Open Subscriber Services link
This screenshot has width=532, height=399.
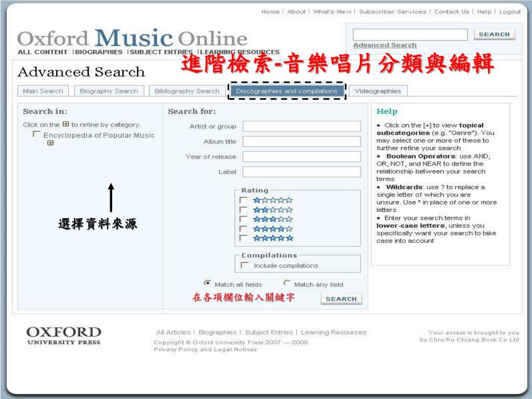393,11
